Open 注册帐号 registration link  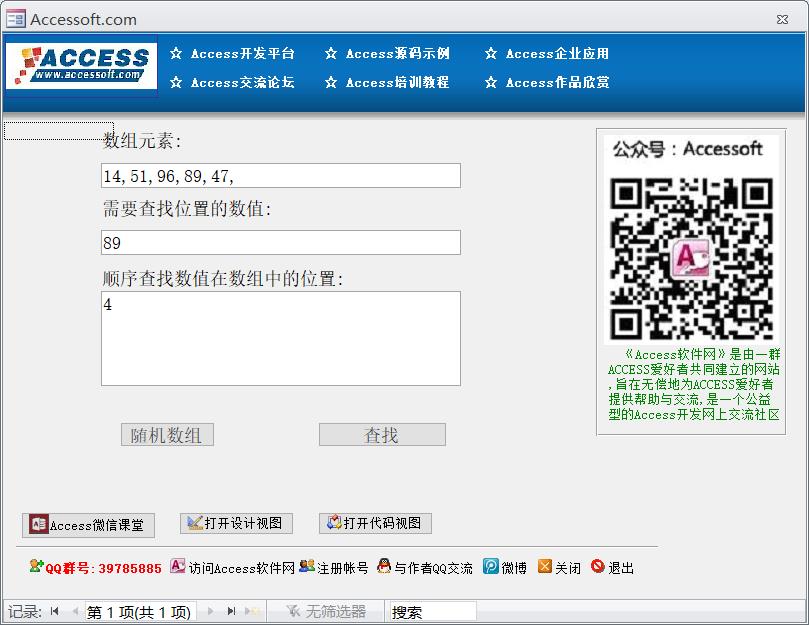[343, 568]
